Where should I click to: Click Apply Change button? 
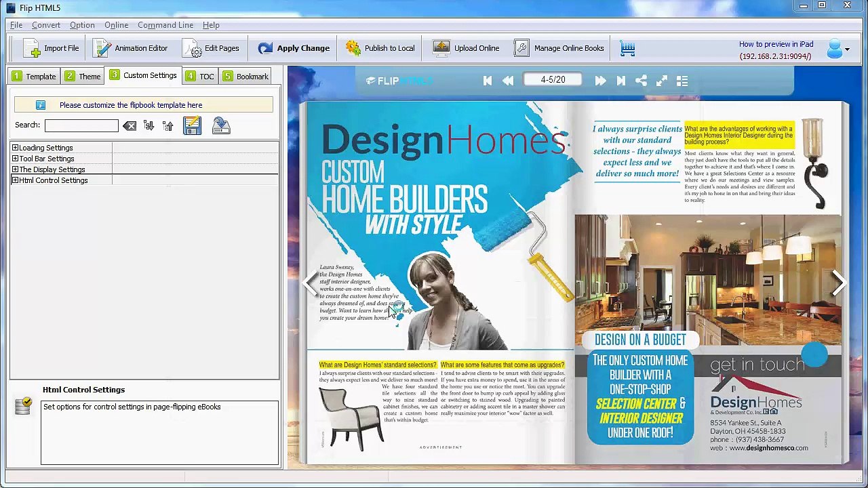click(x=294, y=48)
